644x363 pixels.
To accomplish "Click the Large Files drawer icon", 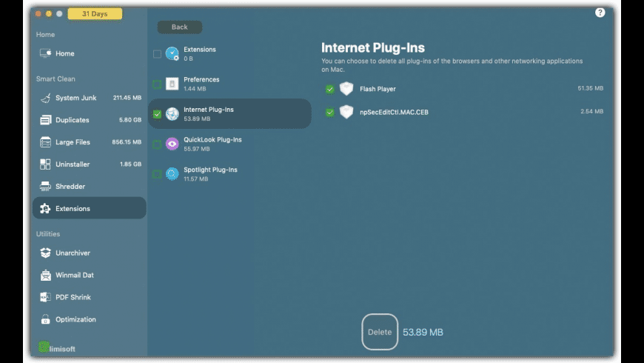I will [45, 142].
